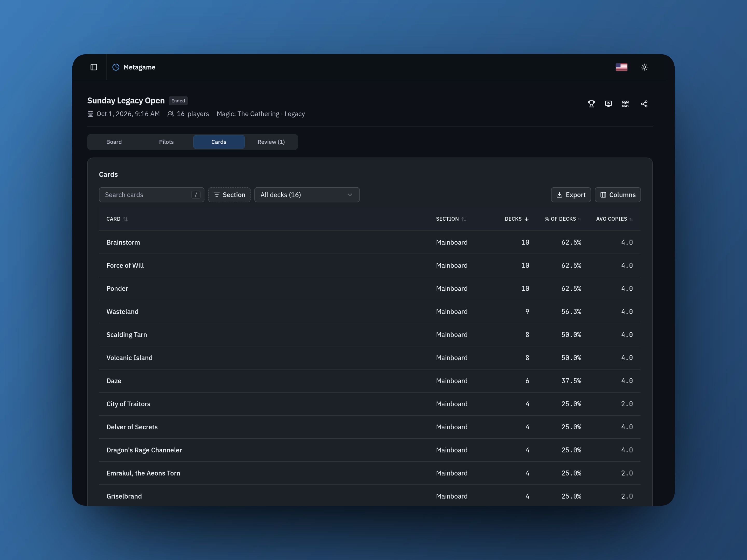Open standings with the trophy icon
The width and height of the screenshot is (747, 560).
[591, 104]
